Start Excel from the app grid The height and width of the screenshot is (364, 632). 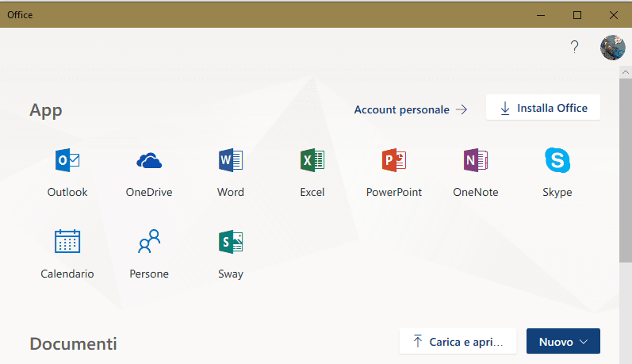[x=312, y=161]
